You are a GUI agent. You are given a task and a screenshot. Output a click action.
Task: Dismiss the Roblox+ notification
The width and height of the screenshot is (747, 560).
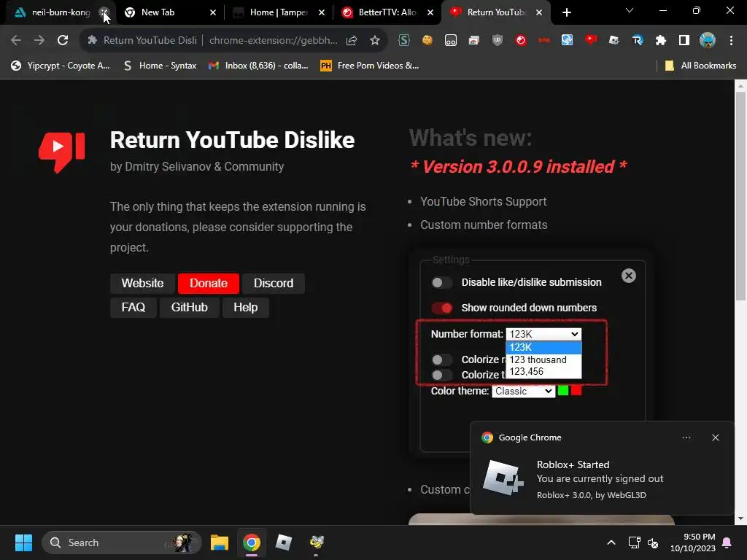(x=716, y=437)
